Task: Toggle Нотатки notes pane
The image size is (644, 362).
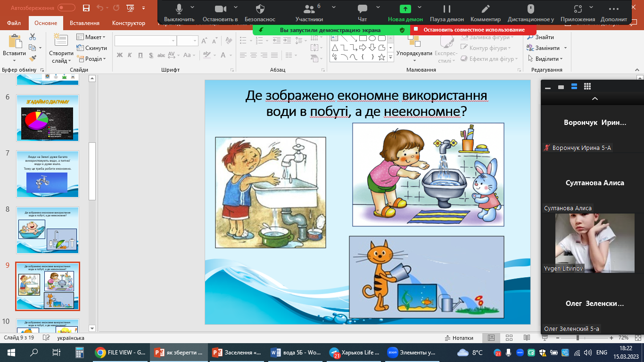Action: [x=459, y=338]
